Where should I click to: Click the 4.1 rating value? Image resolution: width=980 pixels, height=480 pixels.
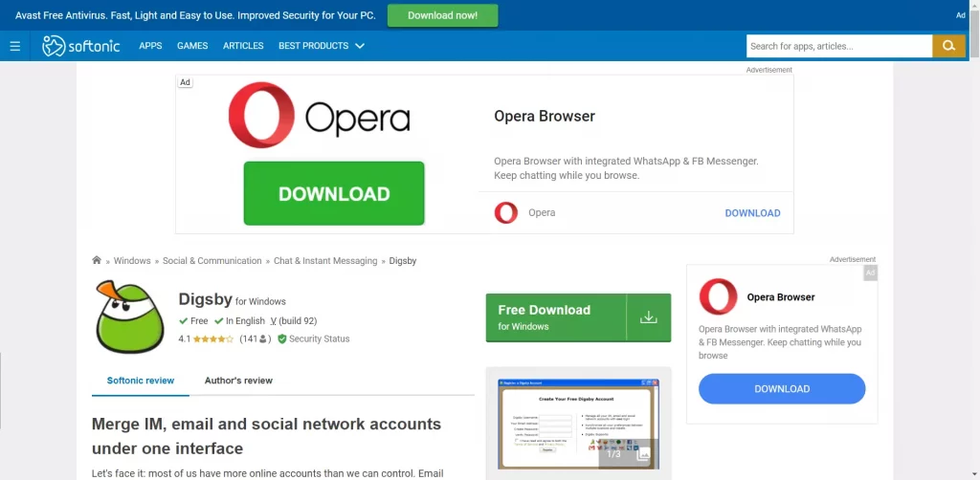[185, 338]
